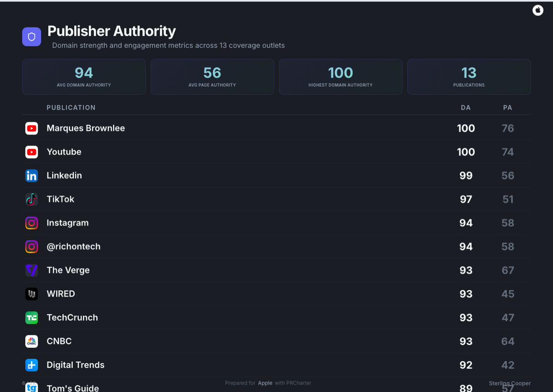Click Marques Brownlee's PA value 76

point(508,129)
